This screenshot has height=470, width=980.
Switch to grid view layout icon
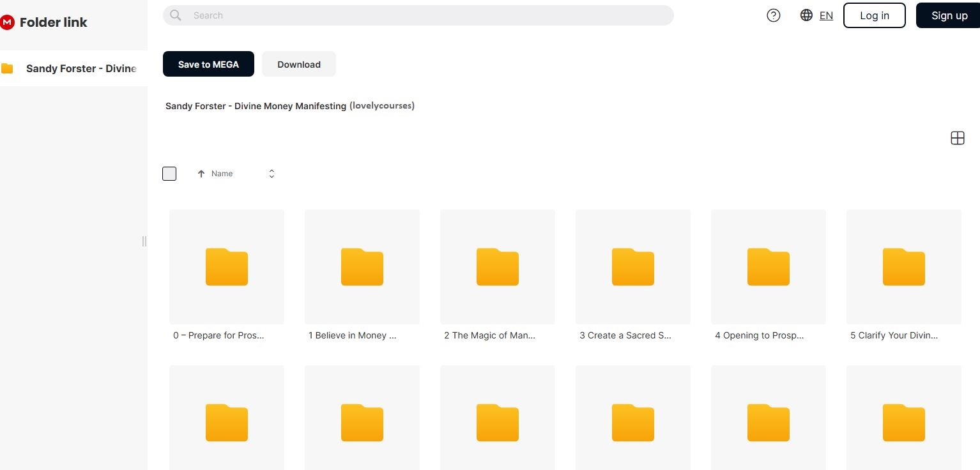[x=957, y=138]
